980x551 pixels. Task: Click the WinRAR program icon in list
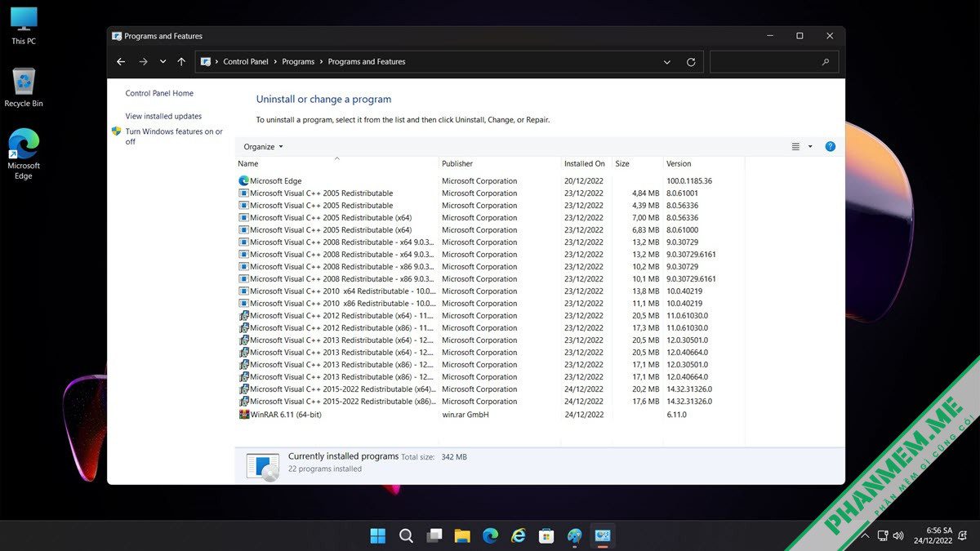click(243, 415)
